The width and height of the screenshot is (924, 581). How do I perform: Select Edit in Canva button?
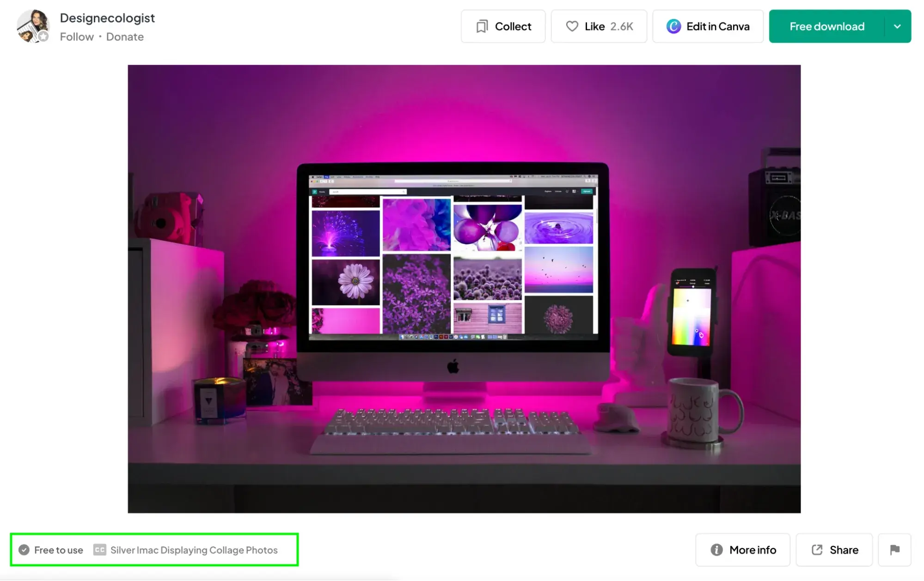pyautogui.click(x=707, y=26)
